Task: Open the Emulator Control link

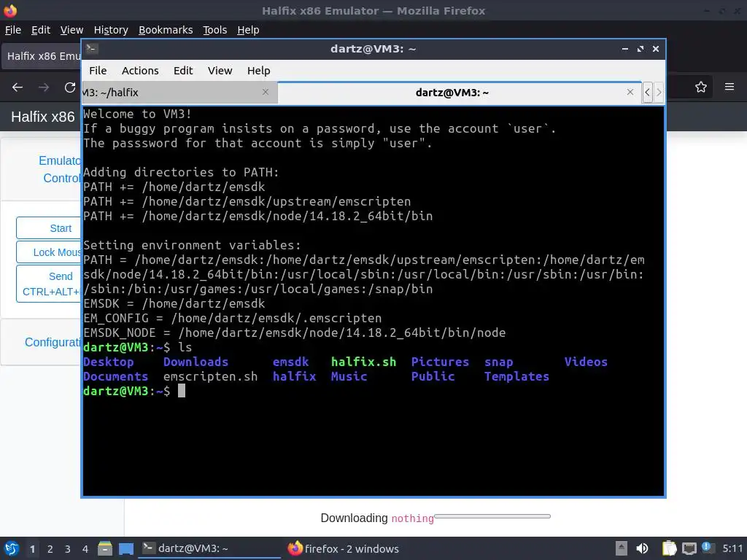Action: coord(60,169)
